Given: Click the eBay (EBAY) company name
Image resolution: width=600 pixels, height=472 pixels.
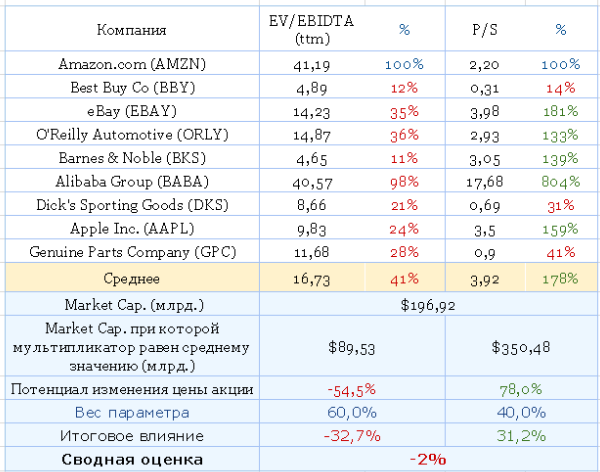Looking at the screenshot, I should (134, 110).
